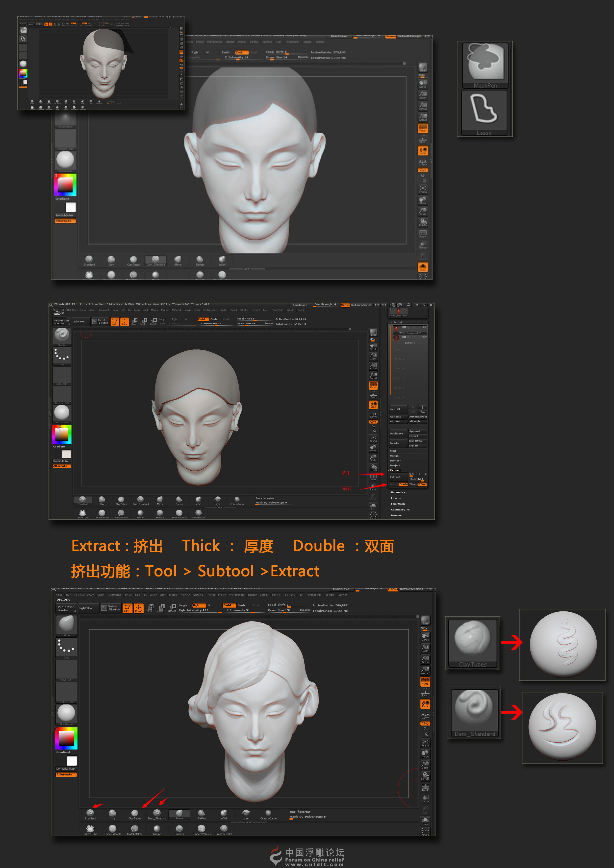This screenshot has height=868, width=614.
Task: Click the Extract button in SubTool panel
Action: [398, 477]
